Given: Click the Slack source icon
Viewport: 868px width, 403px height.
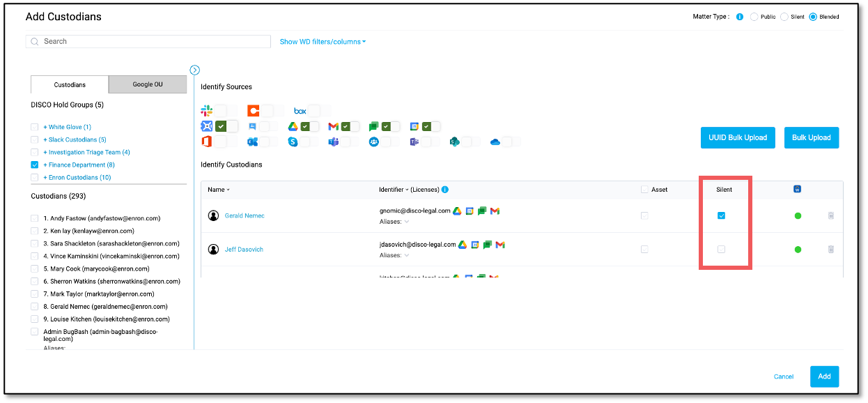Looking at the screenshot, I should click(207, 111).
